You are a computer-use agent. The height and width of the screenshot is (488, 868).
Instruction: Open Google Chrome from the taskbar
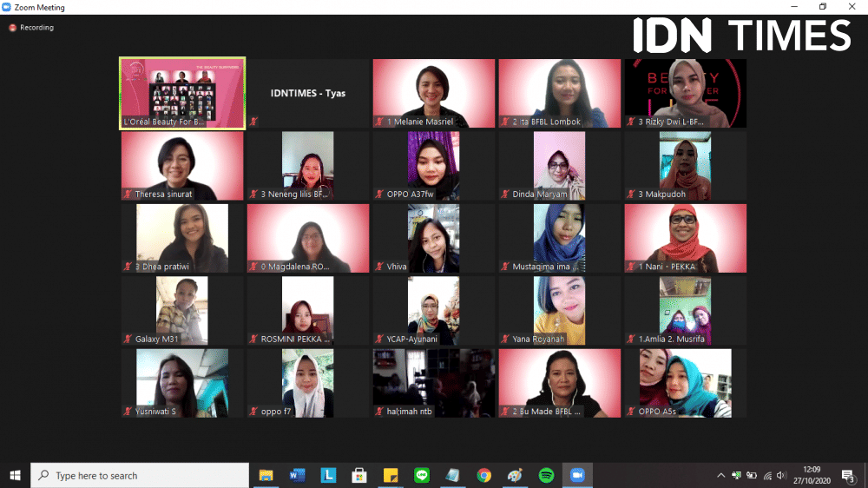tap(483, 475)
